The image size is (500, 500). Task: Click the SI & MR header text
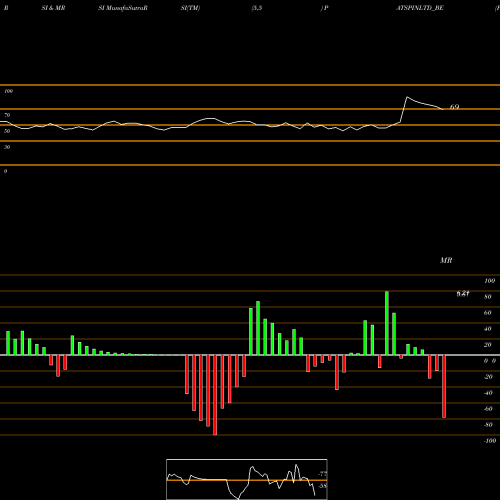[53, 8]
